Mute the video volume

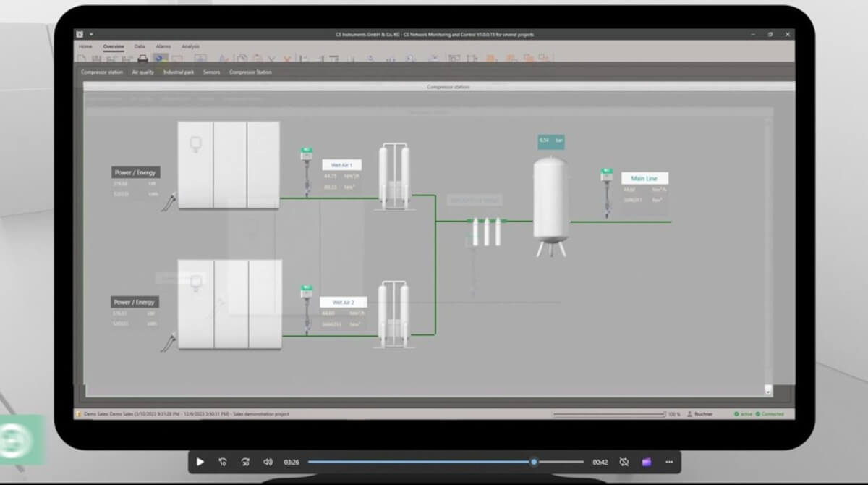268,462
